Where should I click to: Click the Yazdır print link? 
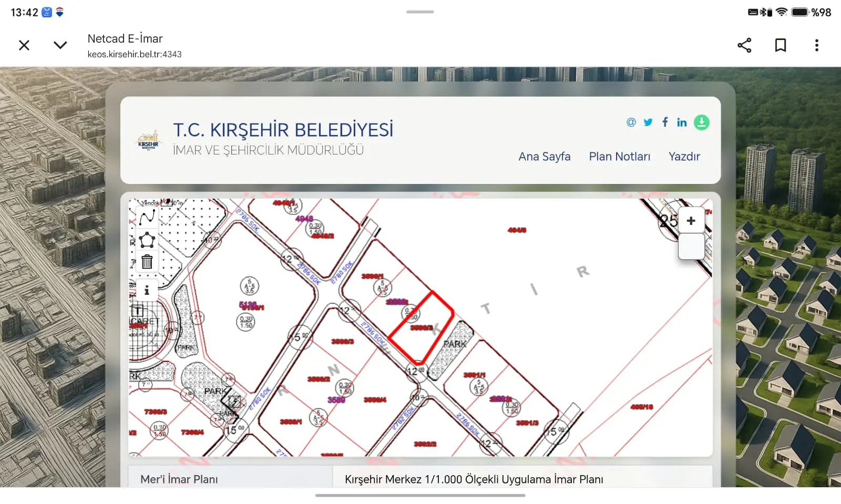click(684, 157)
